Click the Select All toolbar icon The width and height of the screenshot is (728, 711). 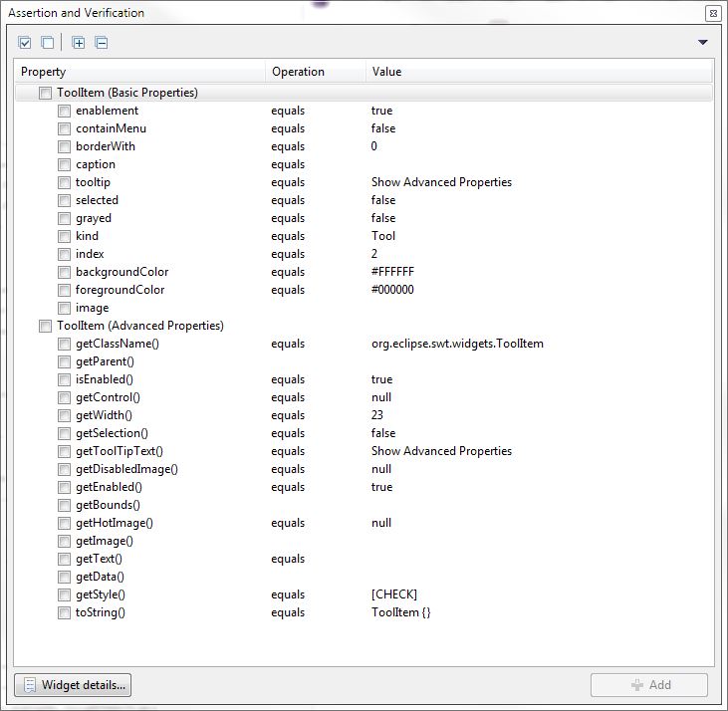coord(25,43)
